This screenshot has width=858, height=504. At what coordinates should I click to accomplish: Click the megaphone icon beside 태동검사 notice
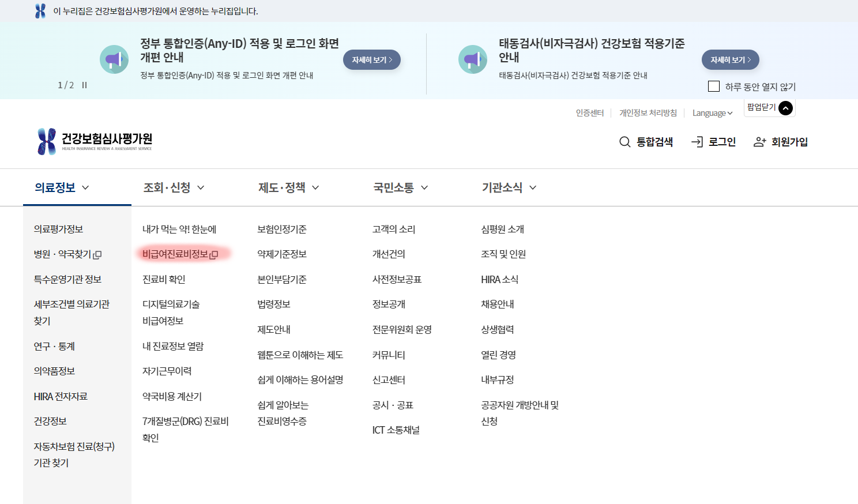[x=473, y=59]
